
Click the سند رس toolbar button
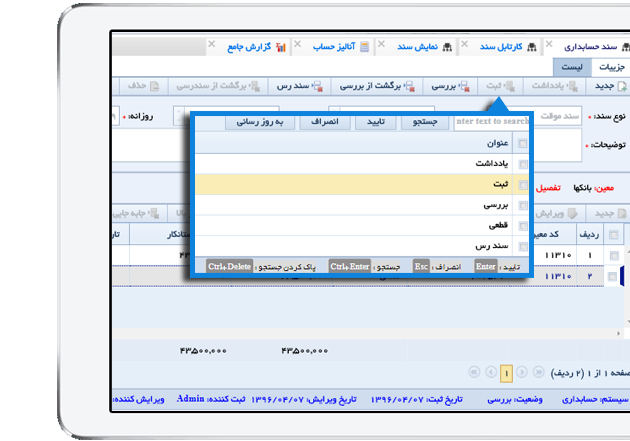click(299, 86)
